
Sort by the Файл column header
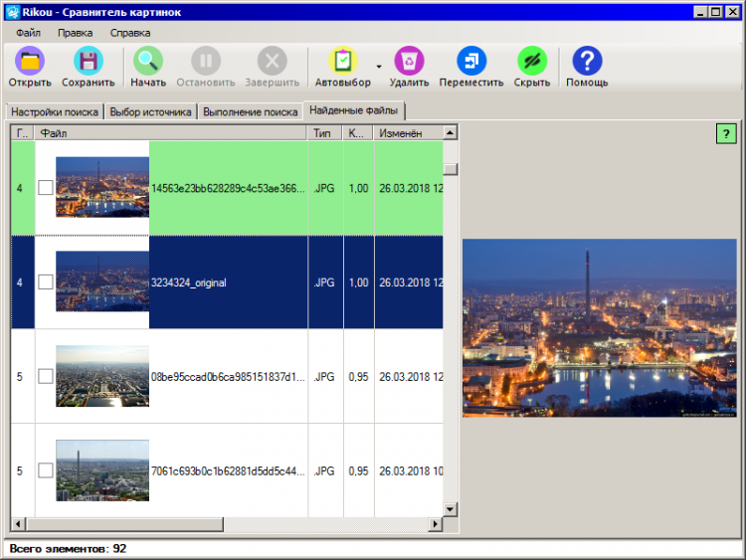170,133
